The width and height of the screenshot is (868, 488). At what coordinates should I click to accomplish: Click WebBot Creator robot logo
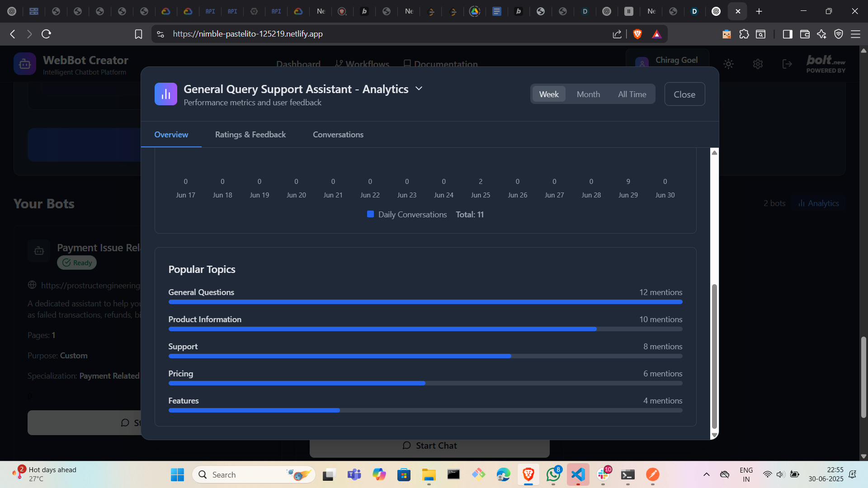(24, 64)
